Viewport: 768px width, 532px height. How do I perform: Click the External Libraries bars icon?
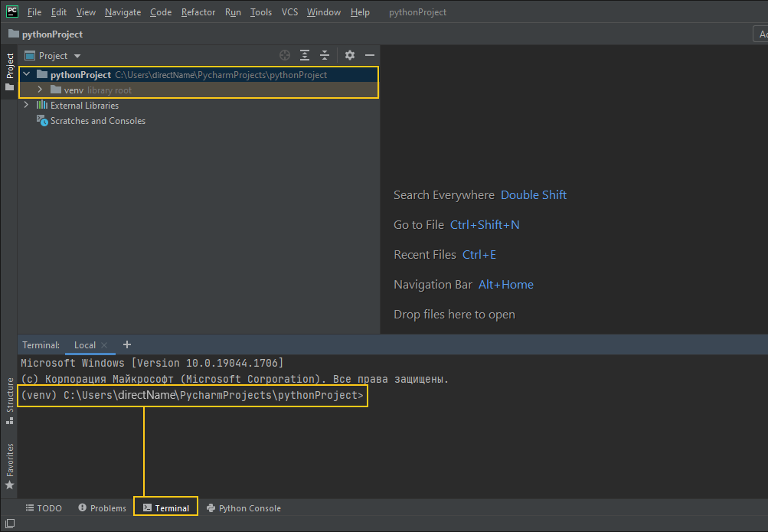42,105
